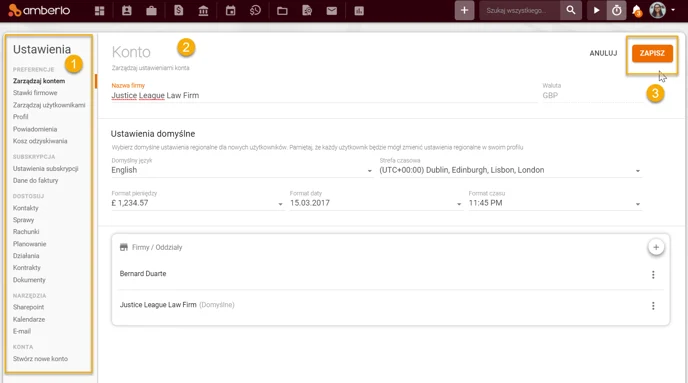The height and width of the screenshot is (383, 688).
Task: Open the Domyślny język dropdown
Action: coord(242,170)
